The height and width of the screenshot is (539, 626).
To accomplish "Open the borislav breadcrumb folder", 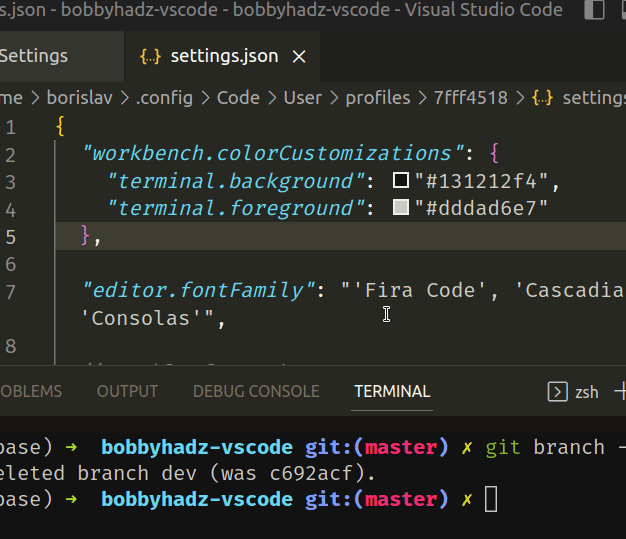I will tap(79, 98).
